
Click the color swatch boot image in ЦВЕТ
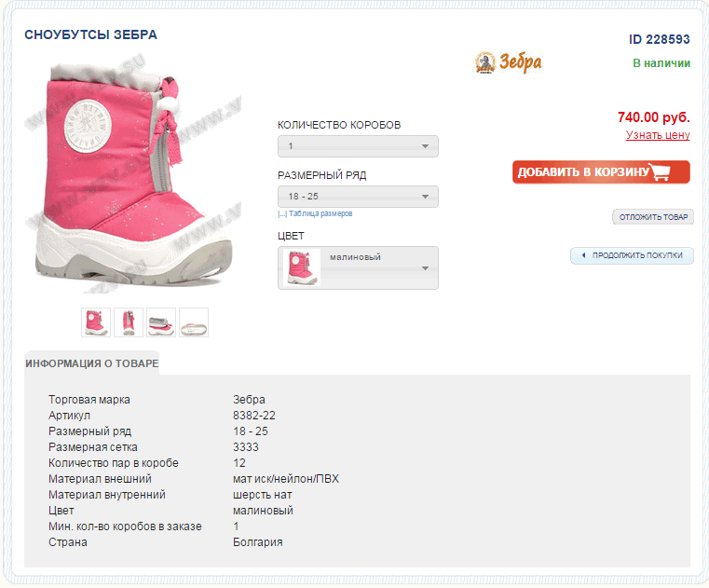pyautogui.click(x=300, y=267)
